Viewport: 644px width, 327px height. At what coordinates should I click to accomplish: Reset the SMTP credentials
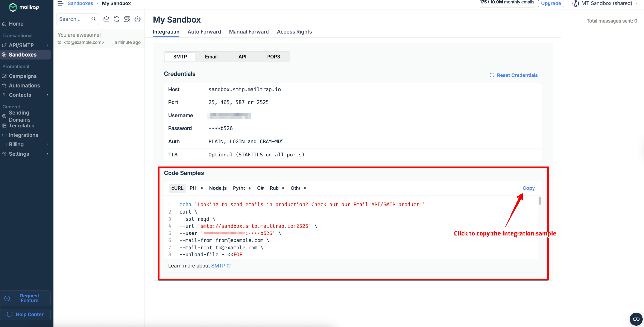click(x=513, y=75)
